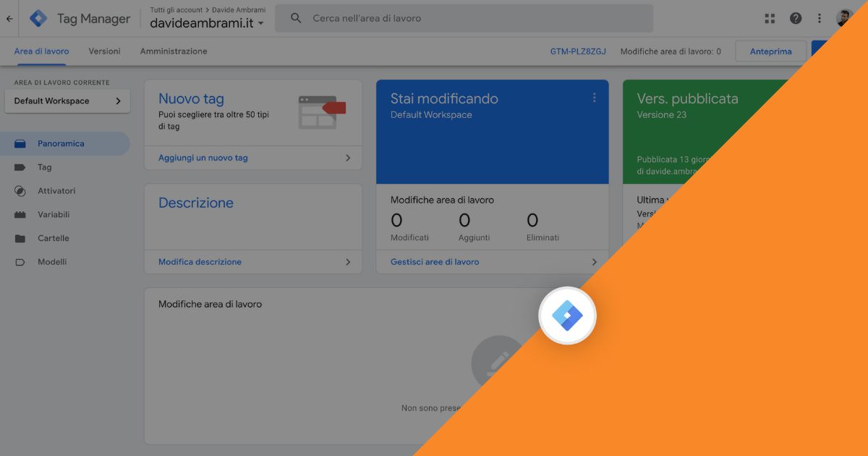Screen dimensions: 868x456
Task: Click the Tutti gli account breadcrumb
Action: click(176, 10)
